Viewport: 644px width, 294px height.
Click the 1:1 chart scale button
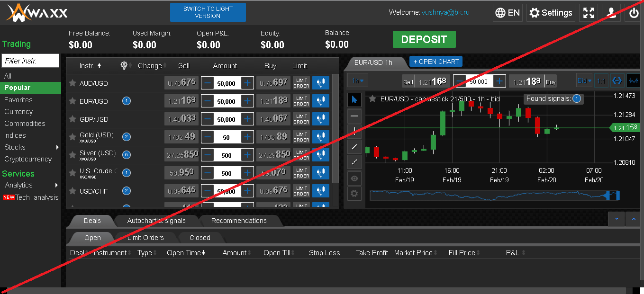[x=601, y=81]
